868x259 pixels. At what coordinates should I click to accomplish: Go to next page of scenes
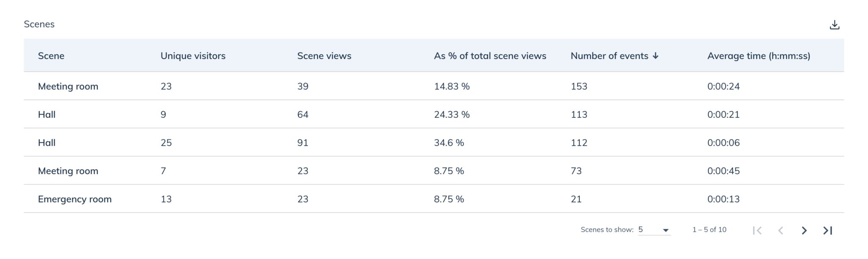[804, 230]
